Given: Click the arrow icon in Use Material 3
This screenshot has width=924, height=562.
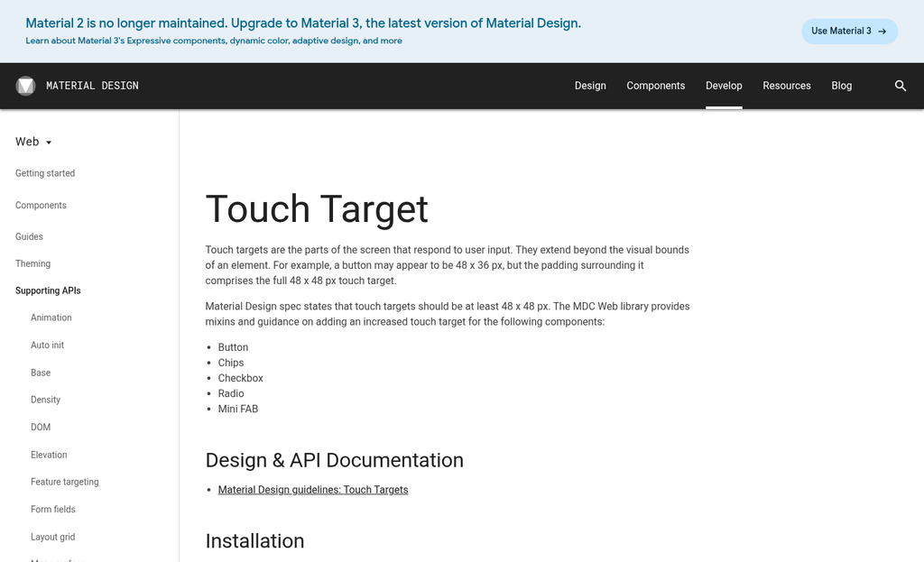Looking at the screenshot, I should [x=882, y=32].
